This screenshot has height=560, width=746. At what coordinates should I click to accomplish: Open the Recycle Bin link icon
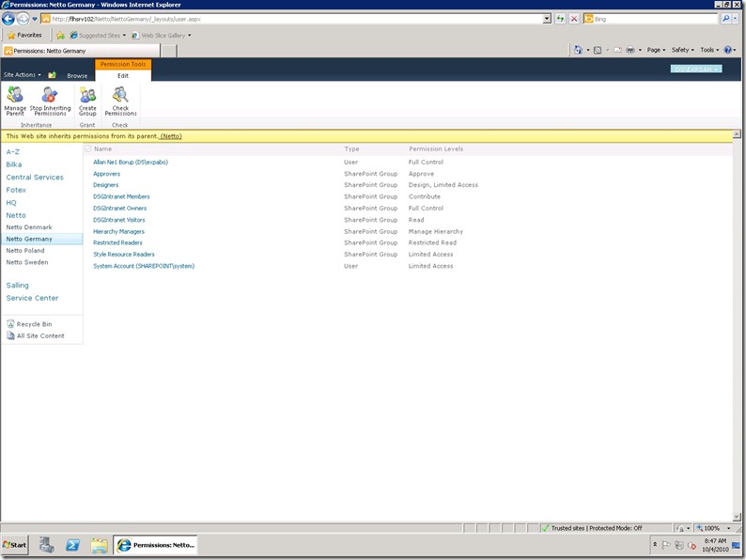[x=10, y=324]
